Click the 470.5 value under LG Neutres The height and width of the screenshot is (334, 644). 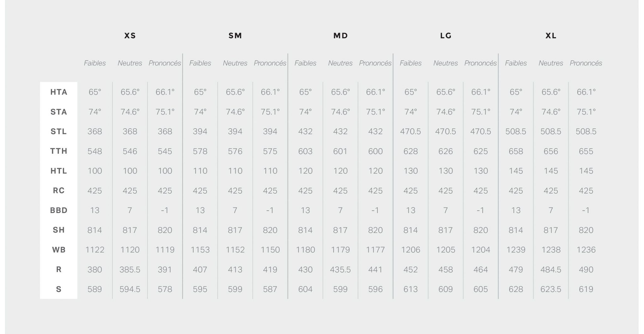[x=446, y=131]
